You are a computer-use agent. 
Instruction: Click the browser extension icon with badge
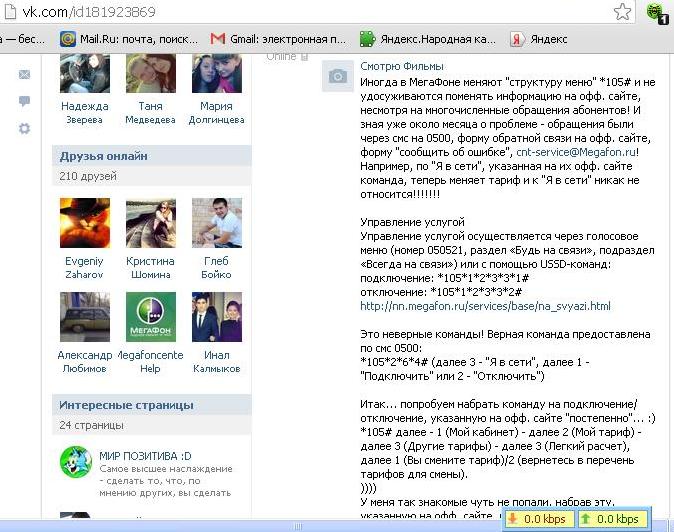pos(656,13)
